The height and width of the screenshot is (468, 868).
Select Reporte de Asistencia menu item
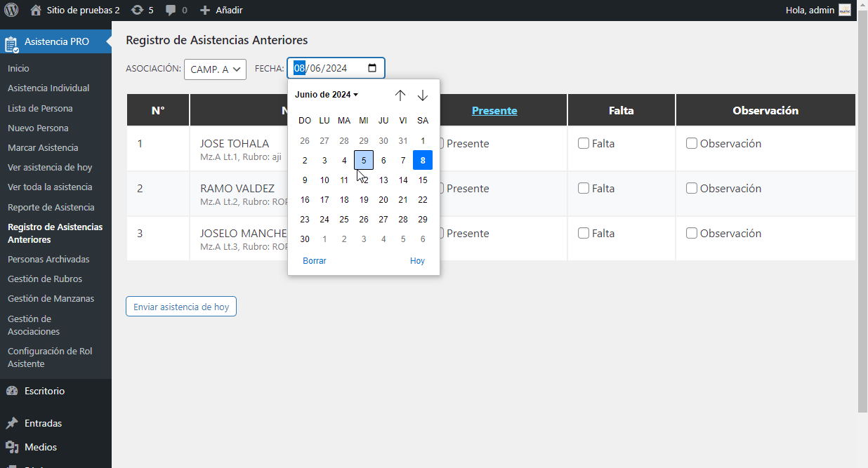(51, 207)
